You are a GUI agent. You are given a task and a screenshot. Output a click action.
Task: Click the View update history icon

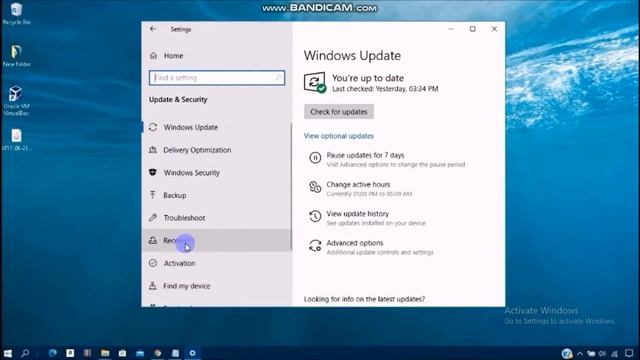(x=315, y=216)
